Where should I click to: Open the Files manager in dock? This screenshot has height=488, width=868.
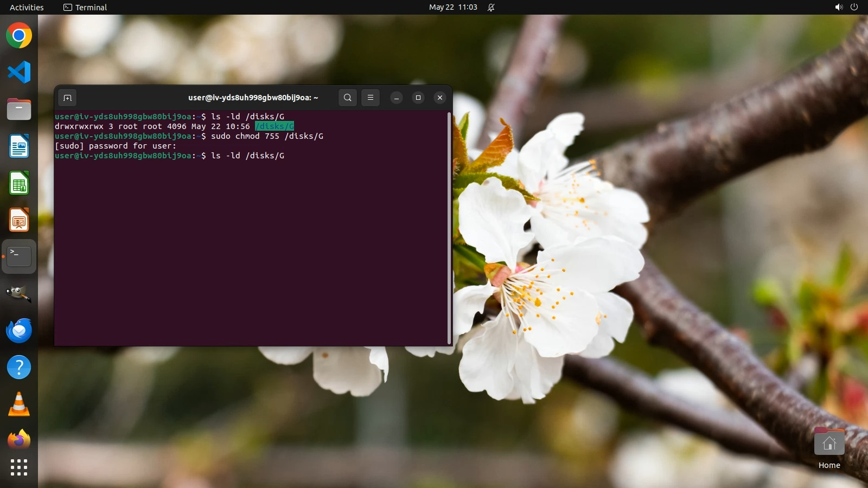tap(19, 109)
